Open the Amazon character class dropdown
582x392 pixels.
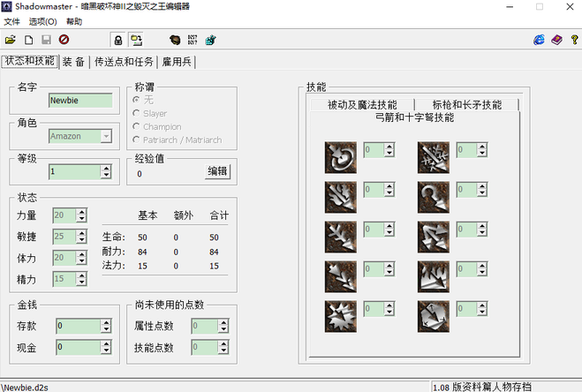pyautogui.click(x=106, y=137)
